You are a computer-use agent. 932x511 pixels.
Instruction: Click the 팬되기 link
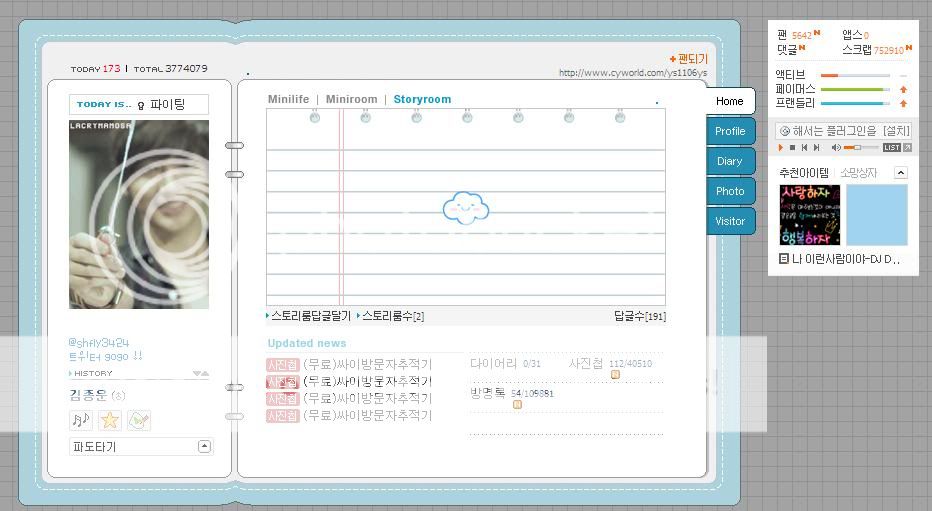689,59
